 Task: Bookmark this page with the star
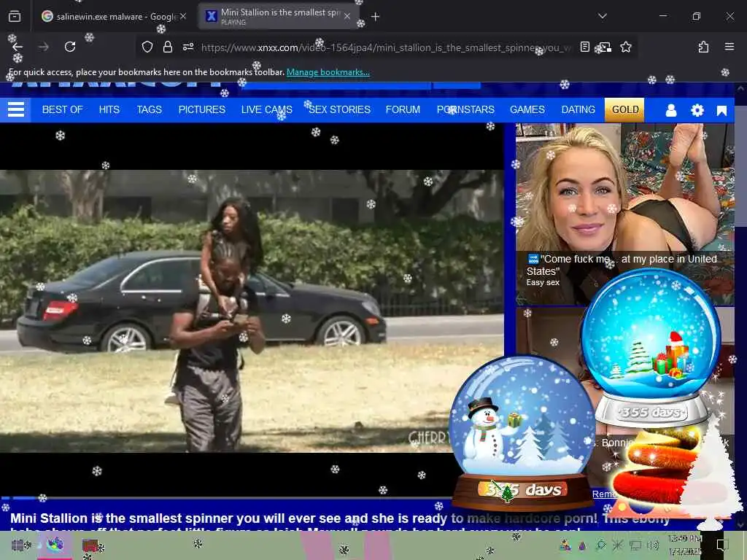tap(625, 47)
